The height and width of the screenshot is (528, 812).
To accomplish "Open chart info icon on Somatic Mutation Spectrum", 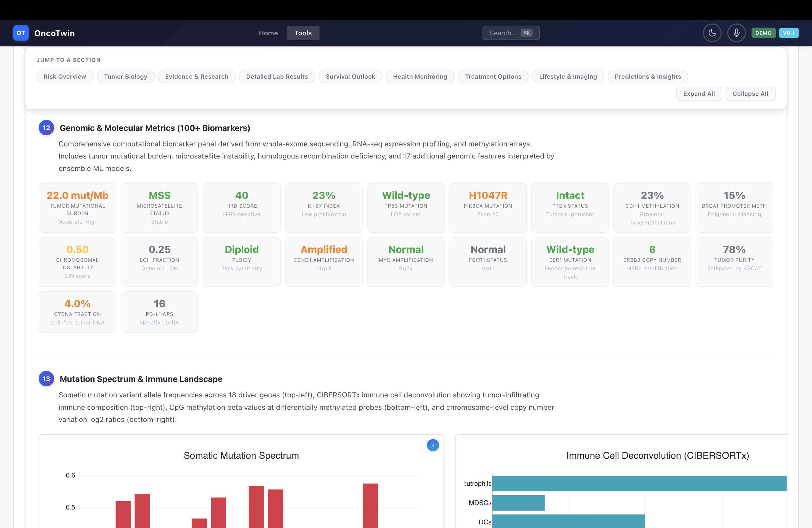I will (x=433, y=445).
